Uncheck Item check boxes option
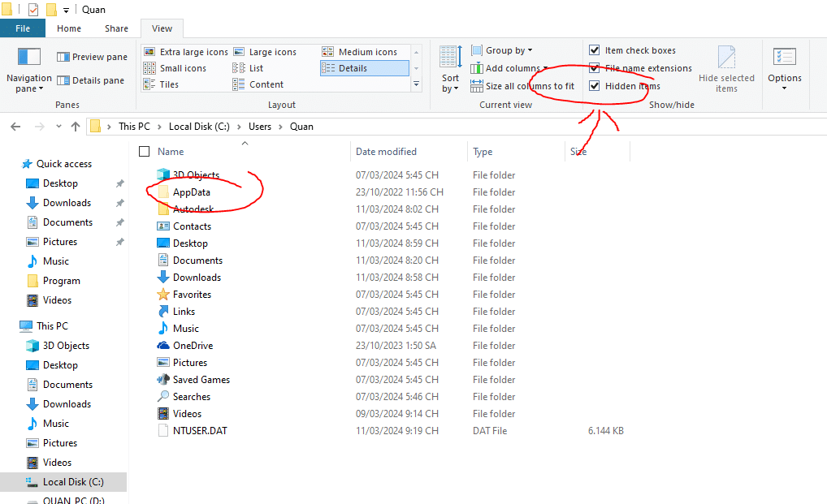The image size is (827, 504). click(x=595, y=50)
